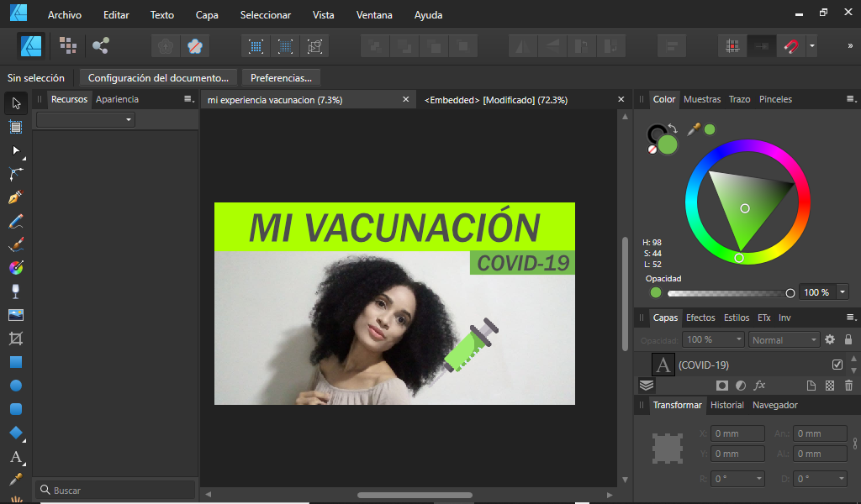Swap stroke and fill colors arrow
Screen dimensions: 861x504
point(673,129)
